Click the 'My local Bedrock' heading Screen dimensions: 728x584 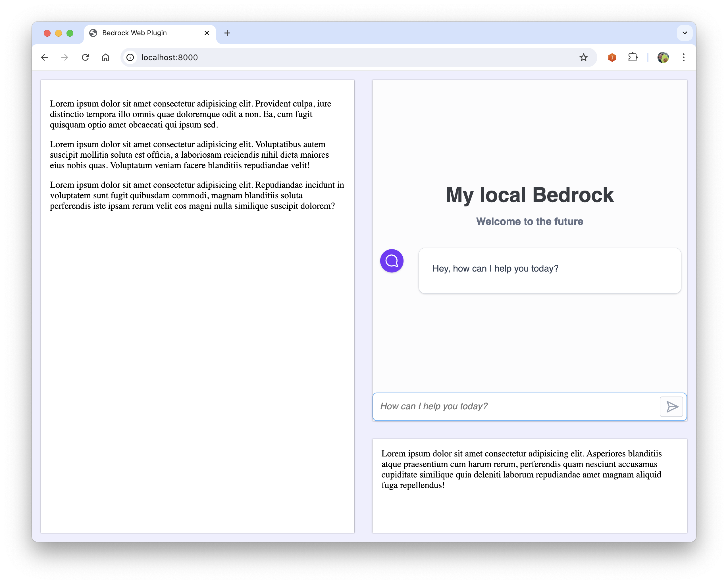click(529, 195)
